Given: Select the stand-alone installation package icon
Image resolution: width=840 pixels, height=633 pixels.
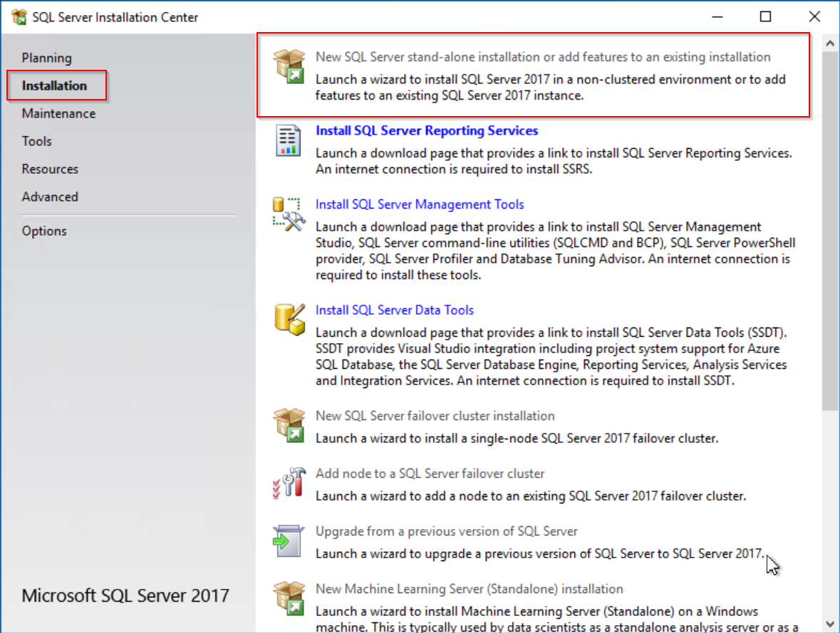Looking at the screenshot, I should pos(288,67).
